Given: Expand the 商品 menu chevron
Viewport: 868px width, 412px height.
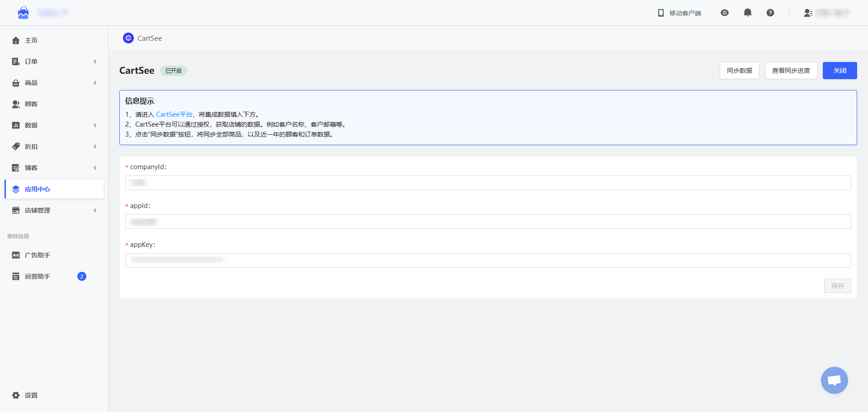Looking at the screenshot, I should [95, 83].
